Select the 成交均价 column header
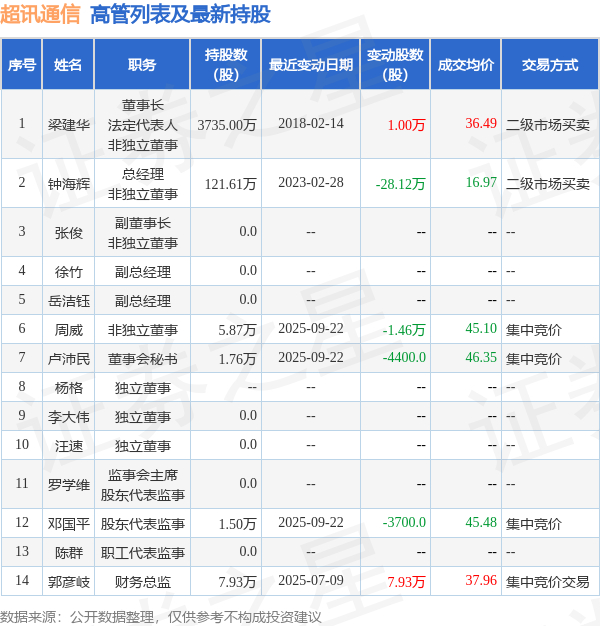Image resolution: width=600 pixels, height=626 pixels. [x=465, y=64]
